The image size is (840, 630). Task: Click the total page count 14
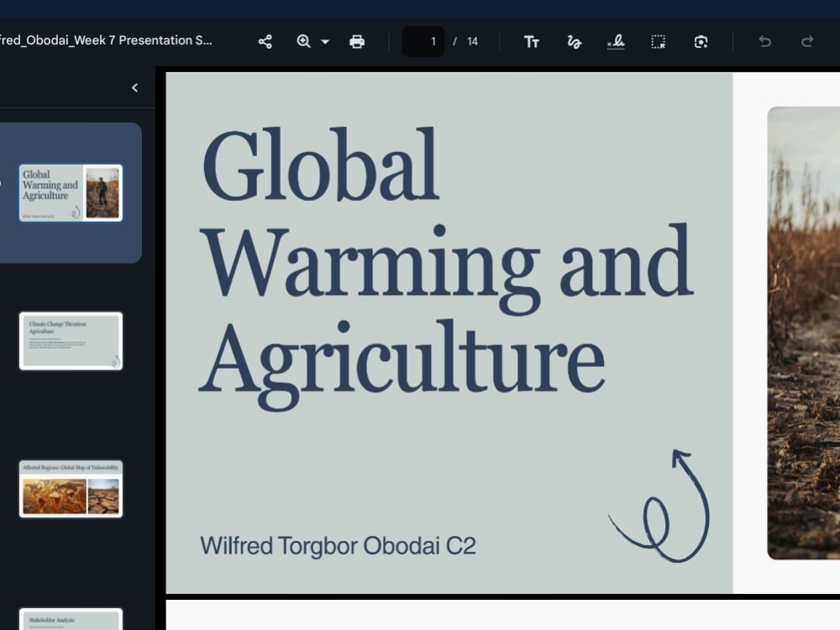[x=472, y=42]
